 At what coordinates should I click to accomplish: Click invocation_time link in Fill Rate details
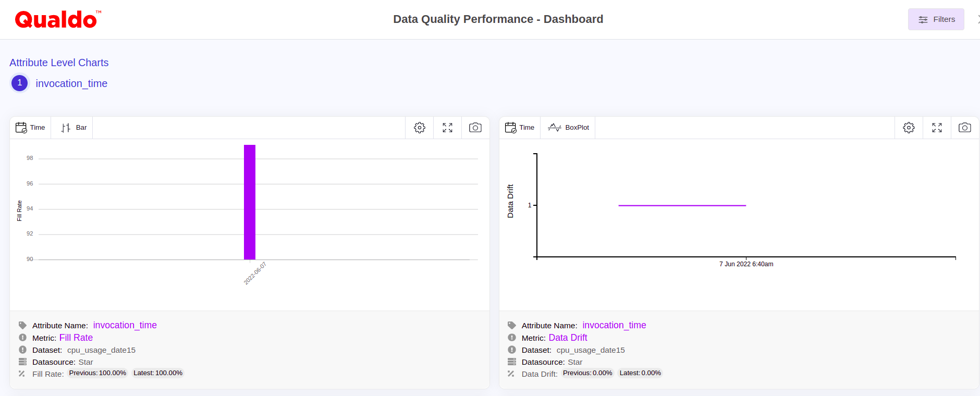125,325
